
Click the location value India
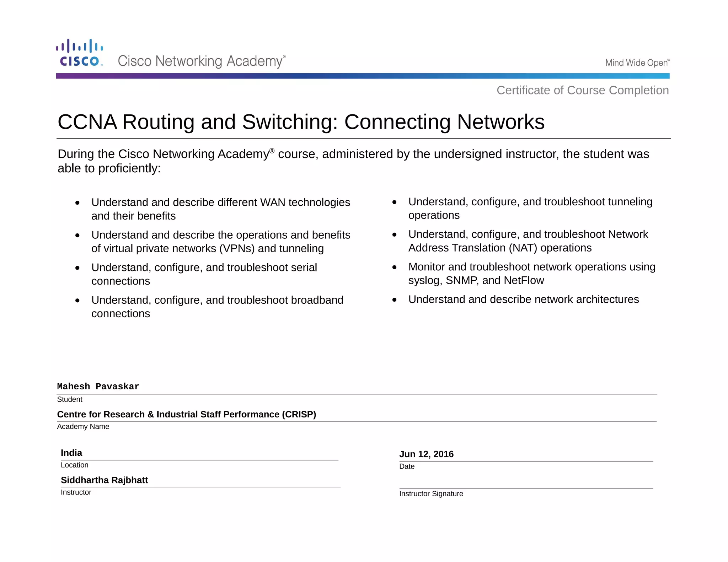pos(71,453)
